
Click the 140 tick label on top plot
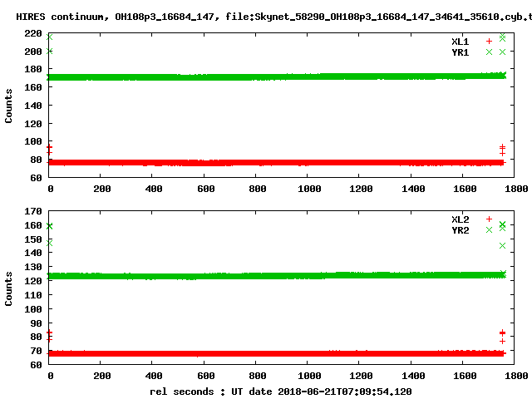[x=33, y=106]
